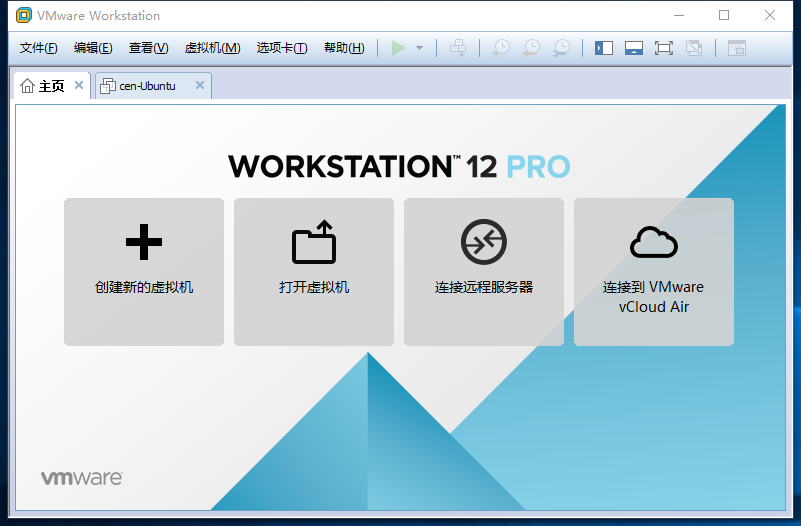801x526 pixels.
Task: Click the 连接远程服务器 tile
Action: click(484, 272)
